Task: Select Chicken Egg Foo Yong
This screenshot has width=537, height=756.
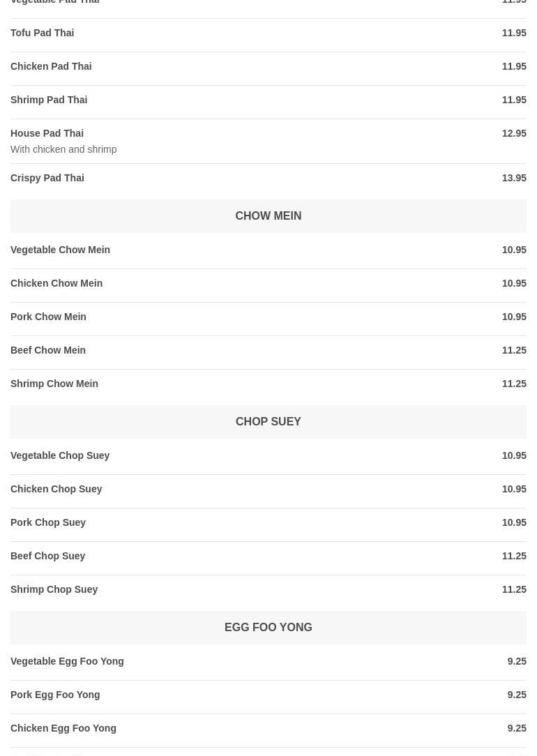Action: point(63,728)
